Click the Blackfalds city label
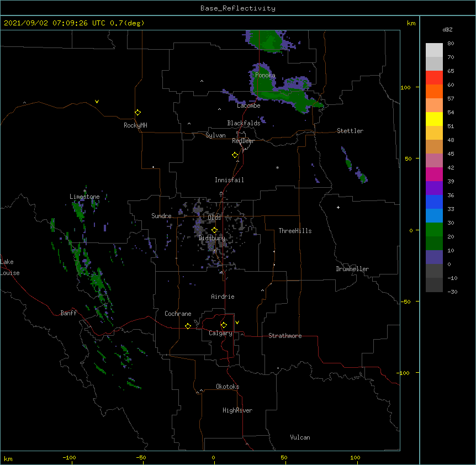The height and width of the screenshot is (465, 476). [x=244, y=123]
